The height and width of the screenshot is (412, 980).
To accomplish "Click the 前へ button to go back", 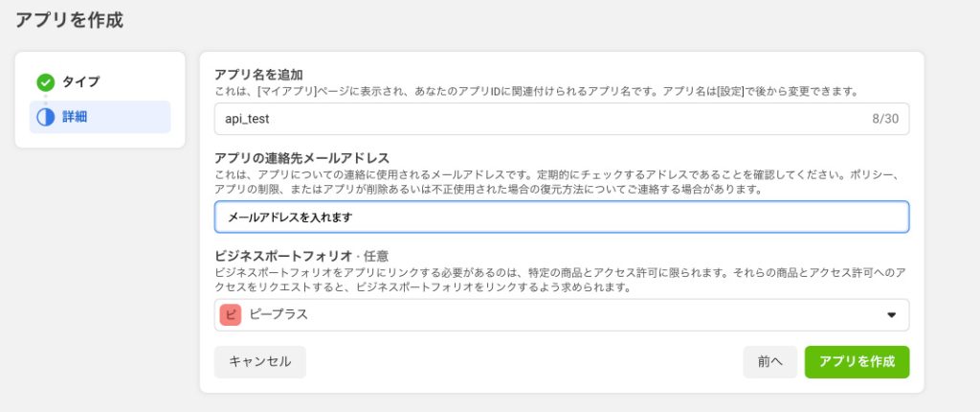I will coord(769,361).
